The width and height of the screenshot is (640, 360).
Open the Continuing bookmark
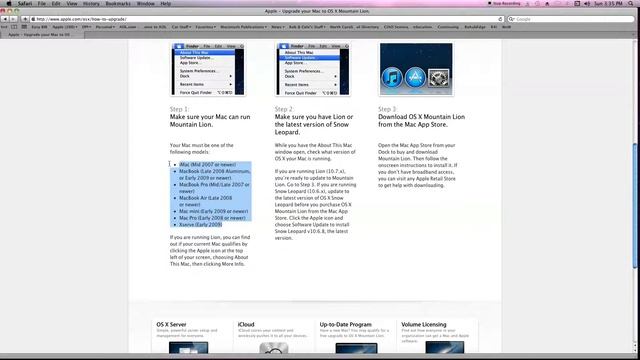448,27
